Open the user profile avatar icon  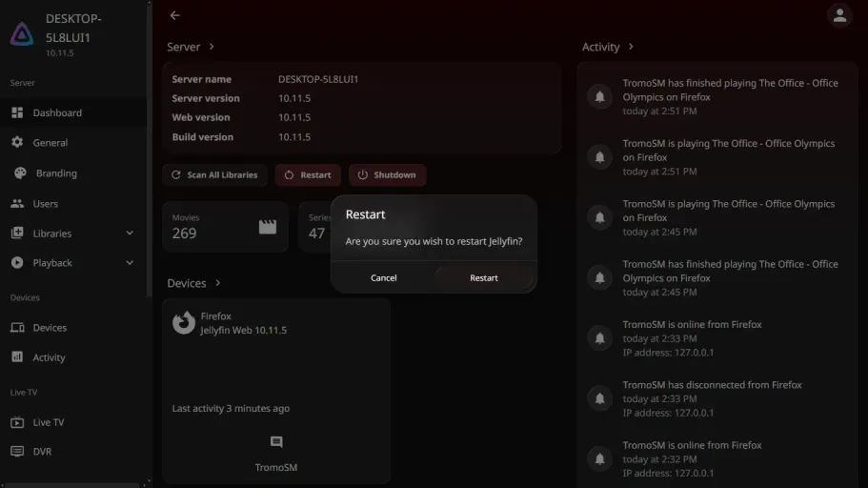pyautogui.click(x=839, y=15)
